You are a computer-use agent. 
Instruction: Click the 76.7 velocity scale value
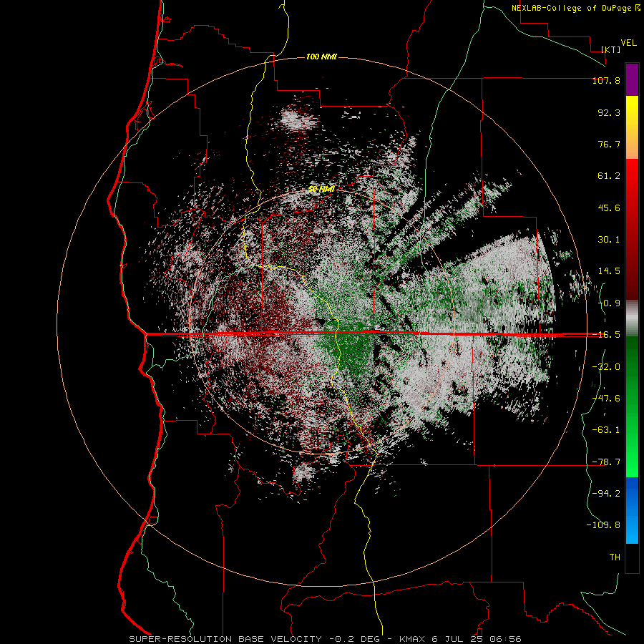(x=609, y=144)
